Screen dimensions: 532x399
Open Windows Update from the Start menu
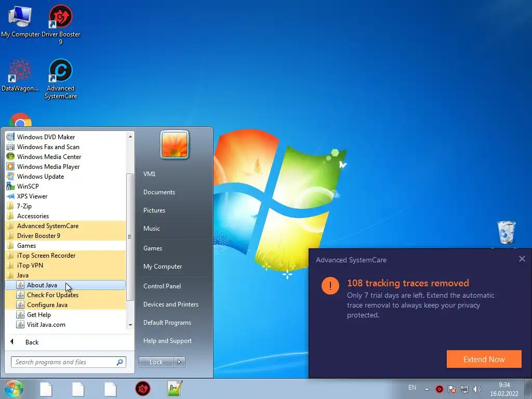click(65, 177)
